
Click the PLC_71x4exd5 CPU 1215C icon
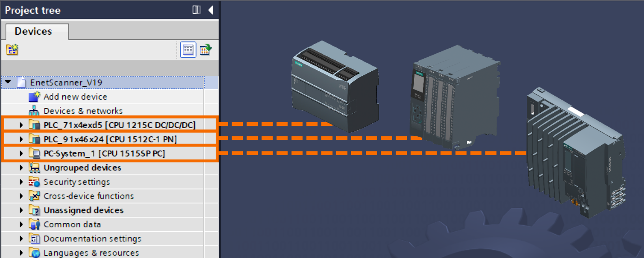pos(34,125)
